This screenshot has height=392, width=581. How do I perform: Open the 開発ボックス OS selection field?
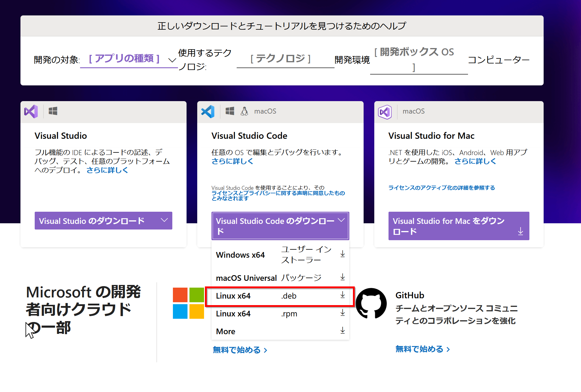coord(419,60)
